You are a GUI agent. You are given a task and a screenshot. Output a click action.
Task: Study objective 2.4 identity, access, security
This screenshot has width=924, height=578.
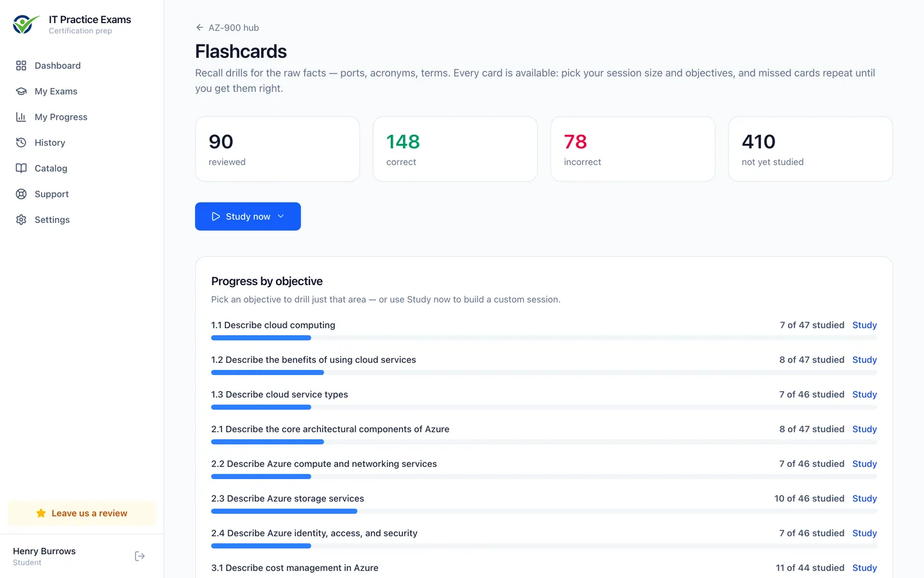coord(864,533)
